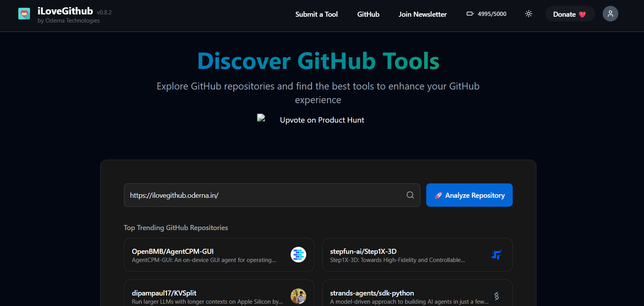Viewport: 644px width, 306px height.
Task: Click the 4995/5000 credits counter
Action: [492, 14]
